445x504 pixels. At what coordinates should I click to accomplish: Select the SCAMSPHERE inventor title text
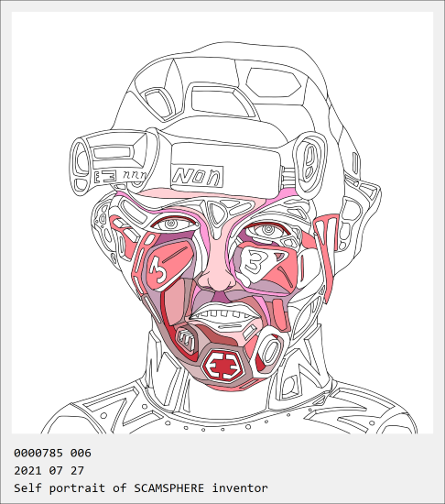(x=201, y=488)
